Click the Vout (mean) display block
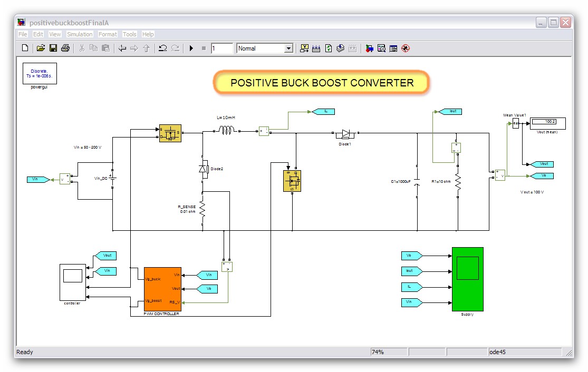 547,123
